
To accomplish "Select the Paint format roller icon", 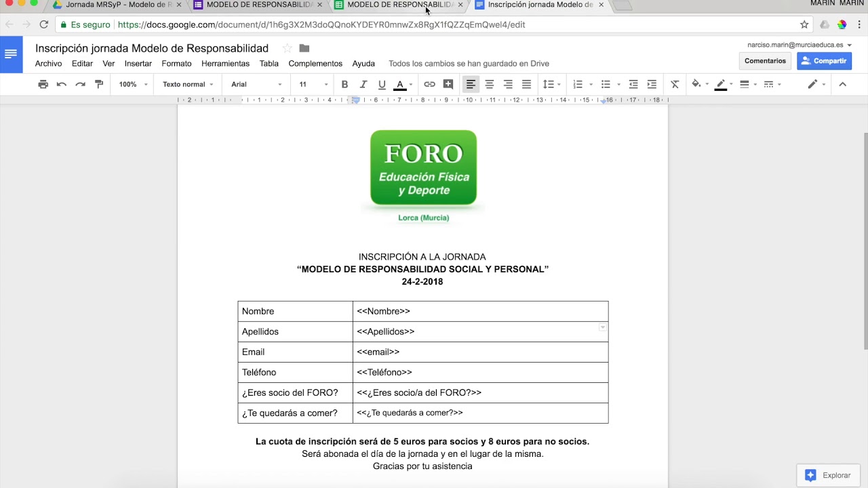I will (x=99, y=84).
